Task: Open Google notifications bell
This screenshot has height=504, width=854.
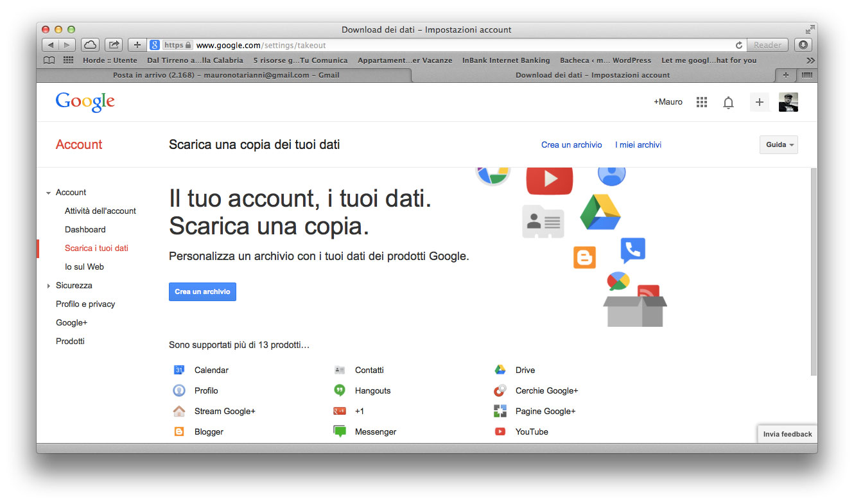Action: (x=728, y=102)
